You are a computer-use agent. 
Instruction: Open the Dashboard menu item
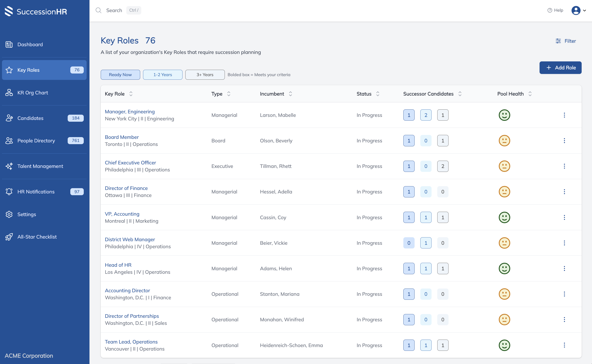point(30,44)
